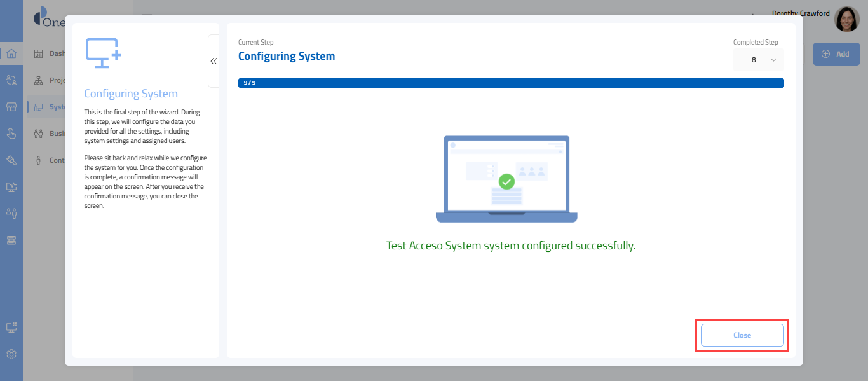Click the people icon above the server icon
868x381 pixels.
(x=11, y=213)
